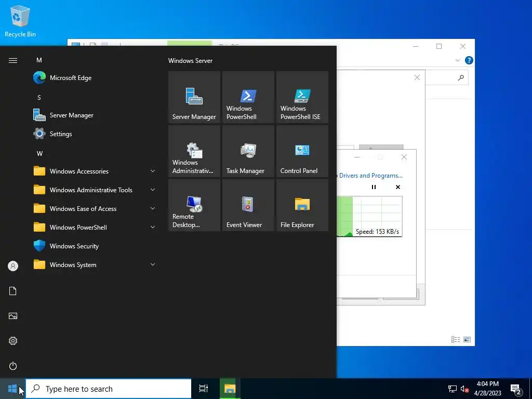532x399 pixels.
Task: Click the File Explorer taskbar icon
Action: pos(230,389)
